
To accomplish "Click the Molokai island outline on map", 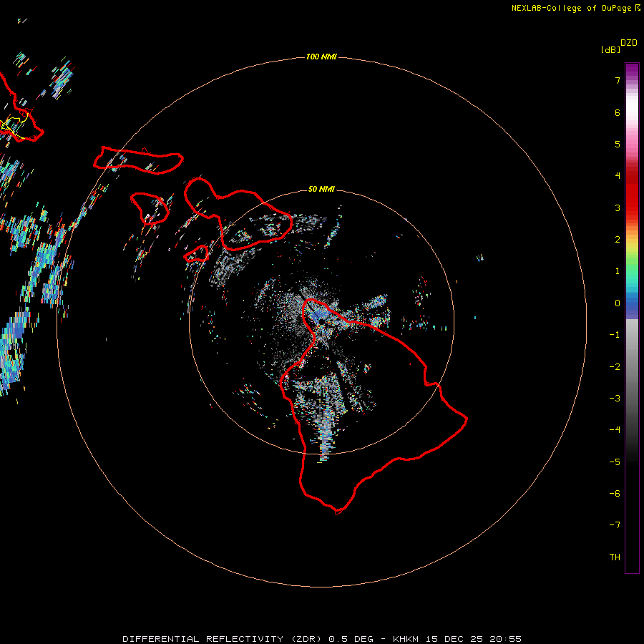I will 138,160.
